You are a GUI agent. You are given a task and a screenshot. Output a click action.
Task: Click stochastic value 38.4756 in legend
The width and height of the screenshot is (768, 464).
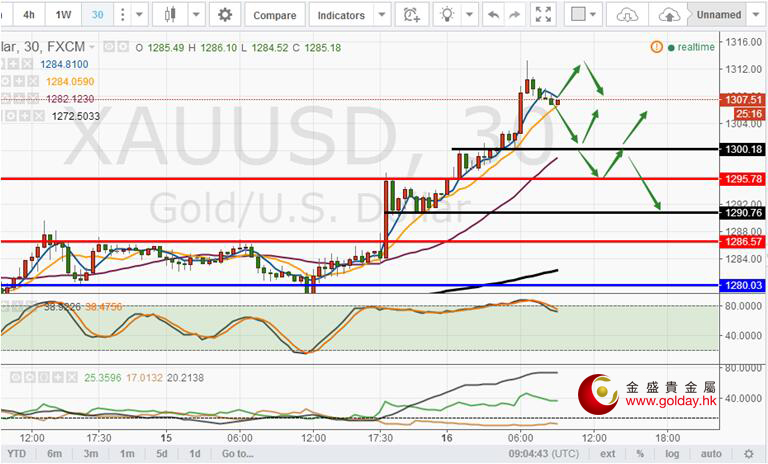[103, 307]
